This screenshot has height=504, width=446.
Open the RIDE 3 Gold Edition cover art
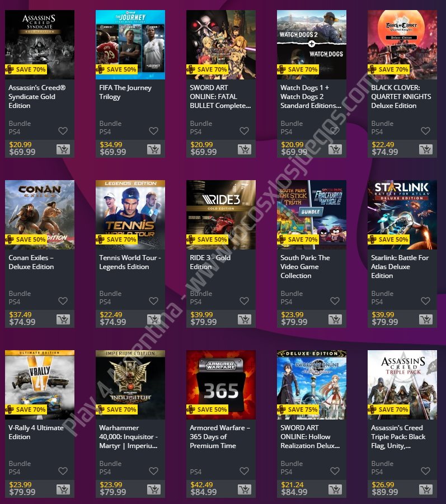click(x=221, y=214)
